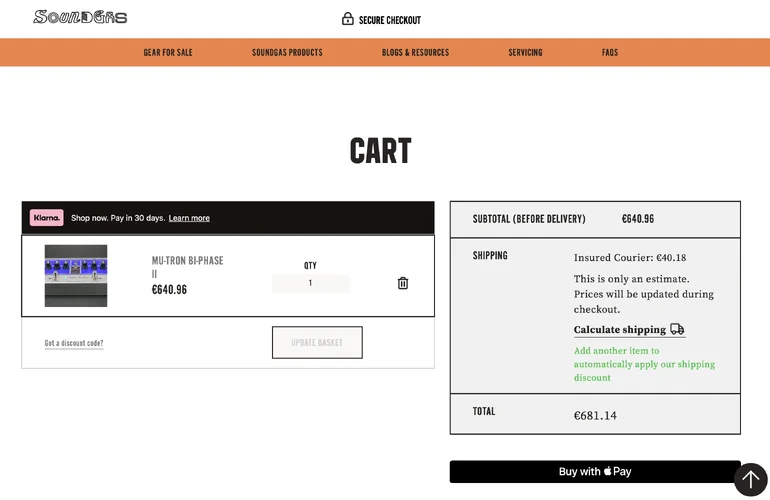Image resolution: width=770 pixels, height=500 pixels.
Task: Pay using Buy with Apple Pay
Action: [x=595, y=472]
